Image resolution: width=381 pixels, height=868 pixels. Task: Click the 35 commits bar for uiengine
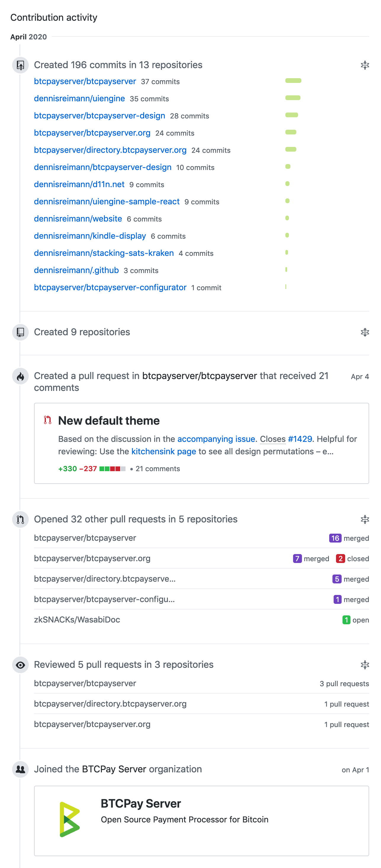293,98
